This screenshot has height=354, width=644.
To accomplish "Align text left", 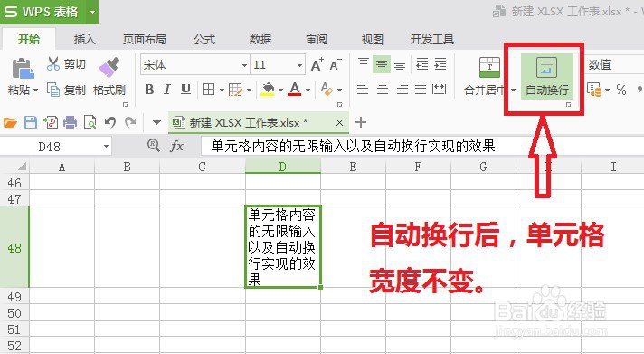I will (x=363, y=90).
